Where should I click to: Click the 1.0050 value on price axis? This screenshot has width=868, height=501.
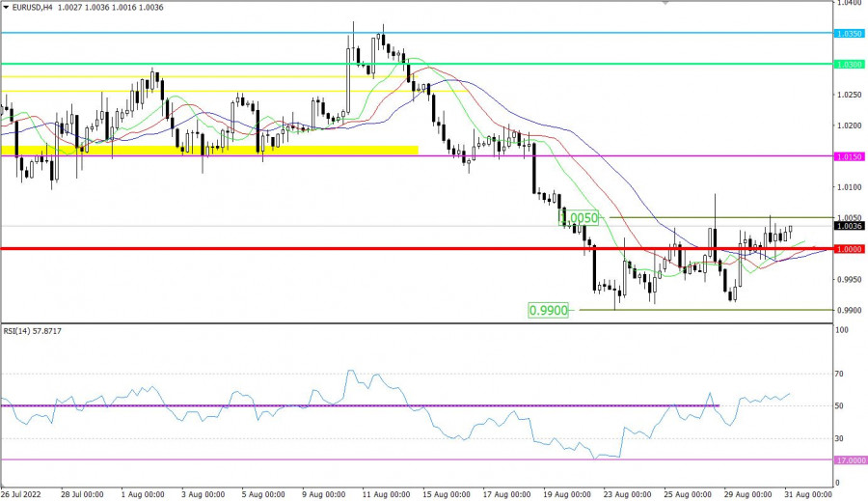pos(850,218)
